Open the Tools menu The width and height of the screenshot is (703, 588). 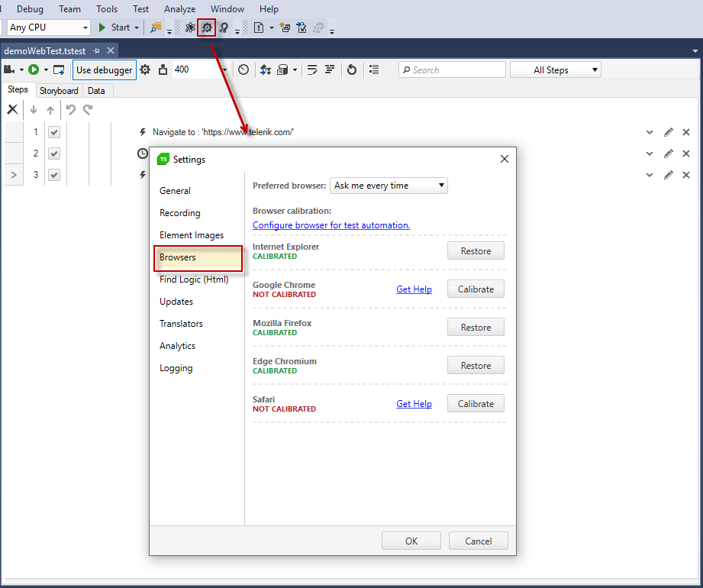click(x=107, y=9)
